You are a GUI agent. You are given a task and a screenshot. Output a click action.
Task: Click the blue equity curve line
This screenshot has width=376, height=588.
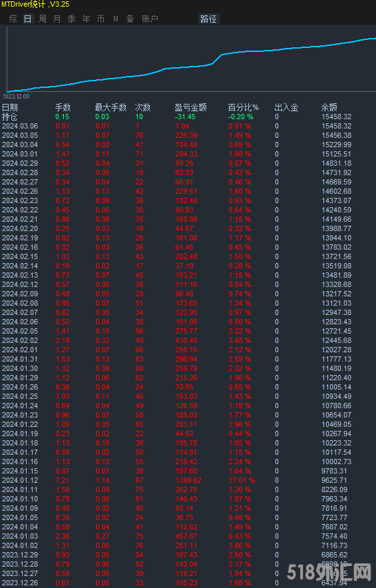(192, 67)
